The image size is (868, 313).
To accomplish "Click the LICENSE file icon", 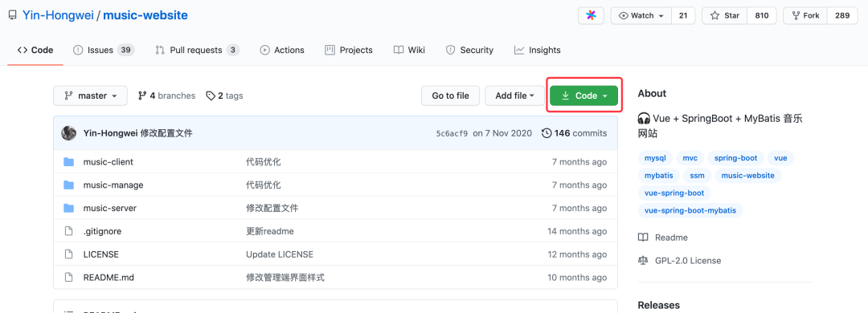I will 68,254.
